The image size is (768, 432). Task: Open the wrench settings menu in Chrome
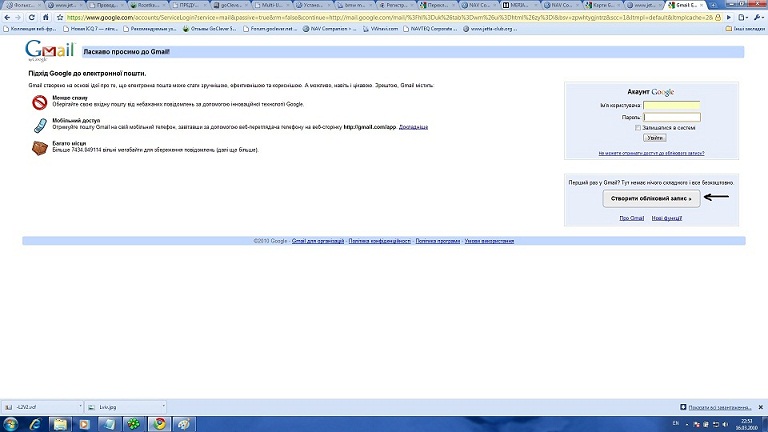758,17
